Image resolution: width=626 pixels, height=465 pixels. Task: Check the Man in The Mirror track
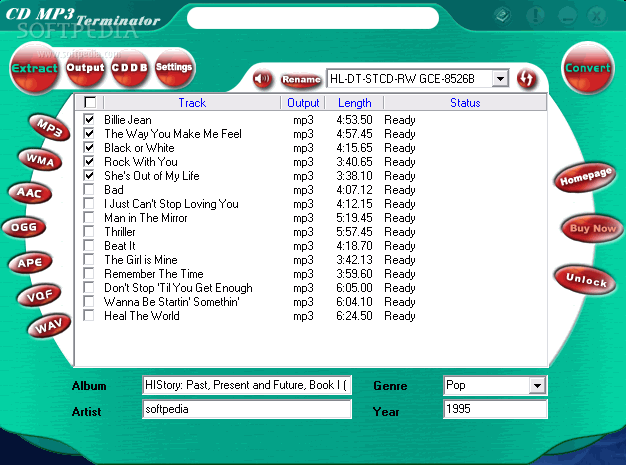click(89, 217)
